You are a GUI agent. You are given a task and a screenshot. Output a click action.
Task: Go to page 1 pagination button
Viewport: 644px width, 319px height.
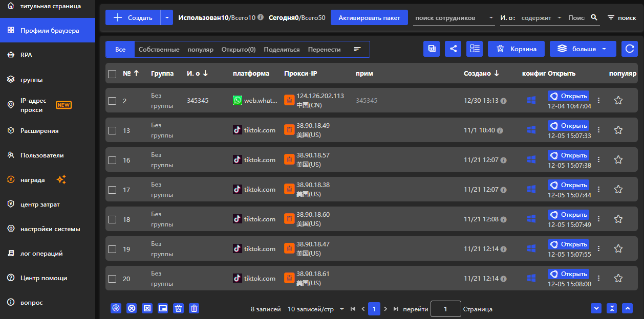click(x=374, y=309)
